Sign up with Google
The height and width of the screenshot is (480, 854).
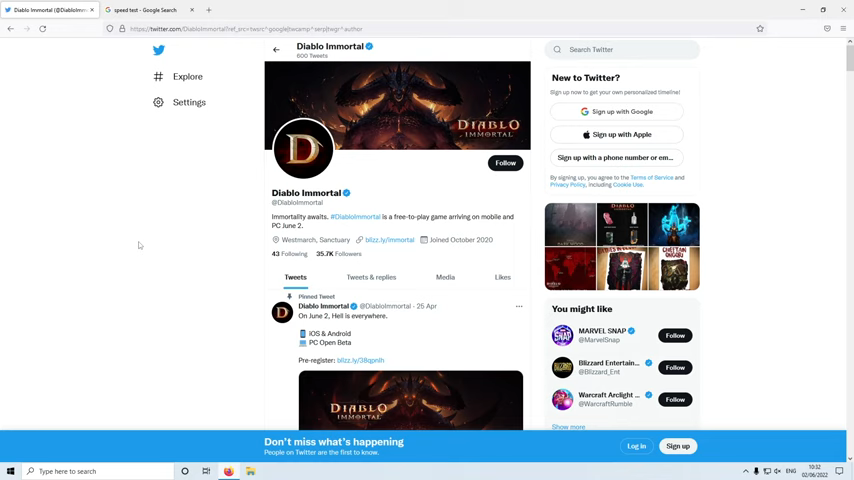617,112
